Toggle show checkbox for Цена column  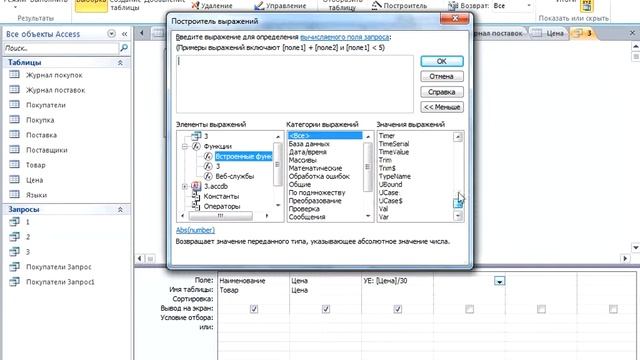click(326, 309)
